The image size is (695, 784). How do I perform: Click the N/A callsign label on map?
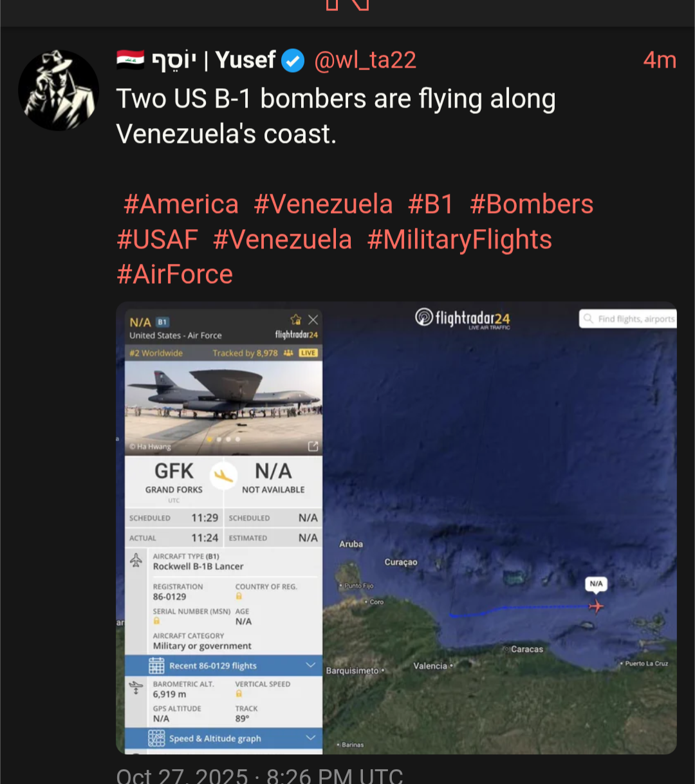coord(596,584)
